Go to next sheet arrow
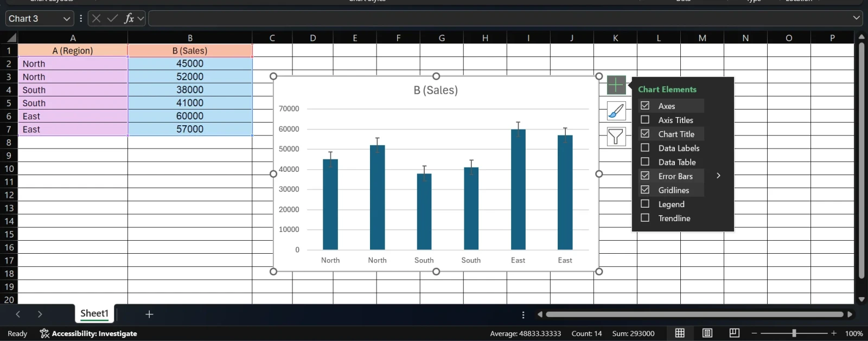Viewport: 868px width, 341px height. 40,314
